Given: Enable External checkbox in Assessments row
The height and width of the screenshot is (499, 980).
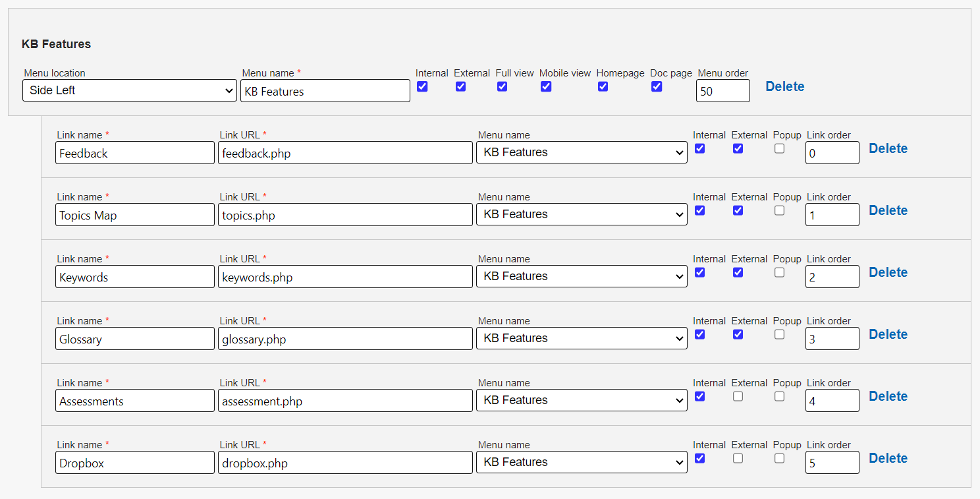Looking at the screenshot, I should [738, 396].
